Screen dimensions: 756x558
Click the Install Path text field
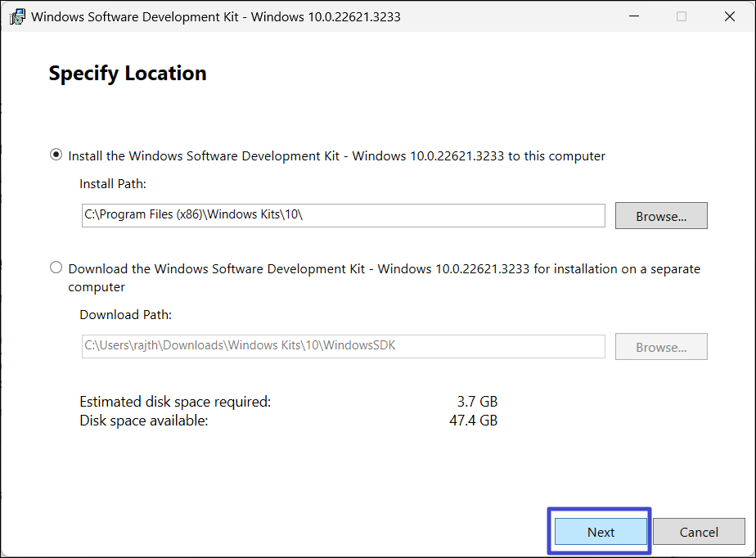click(x=343, y=216)
